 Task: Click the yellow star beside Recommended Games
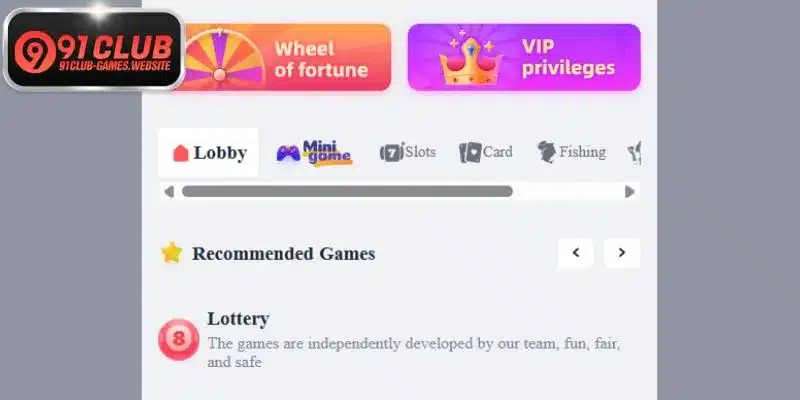click(x=172, y=253)
